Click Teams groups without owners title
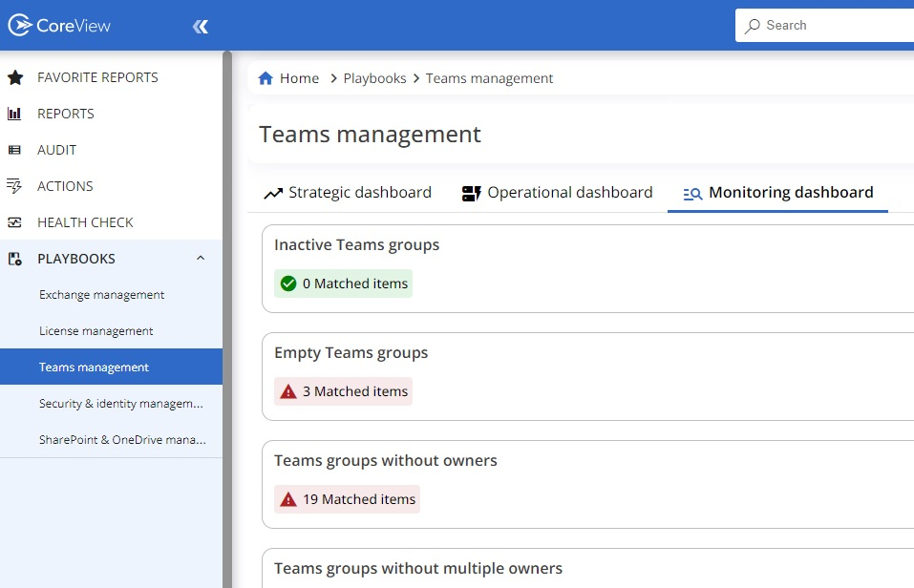Screen dimensions: 914x588 coord(385,460)
